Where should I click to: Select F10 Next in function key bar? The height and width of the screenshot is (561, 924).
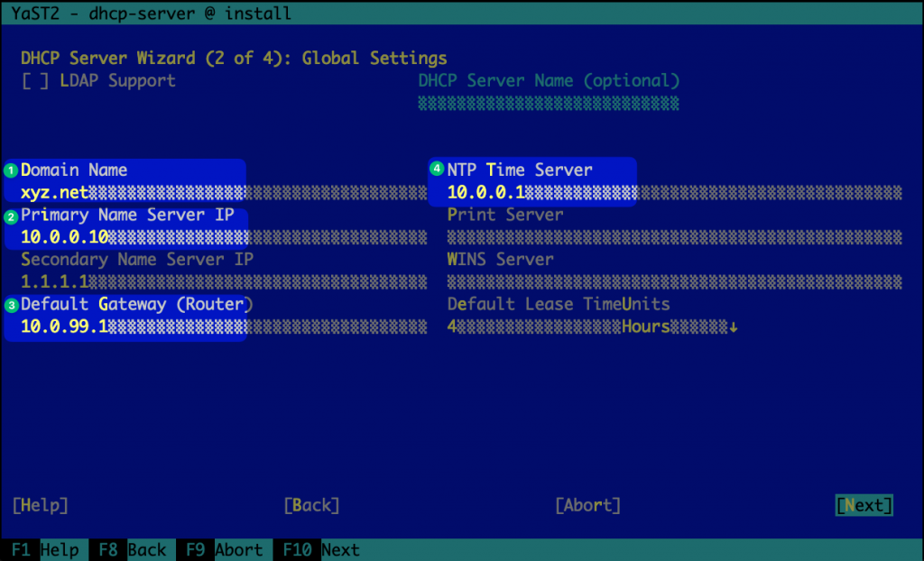pos(321,550)
